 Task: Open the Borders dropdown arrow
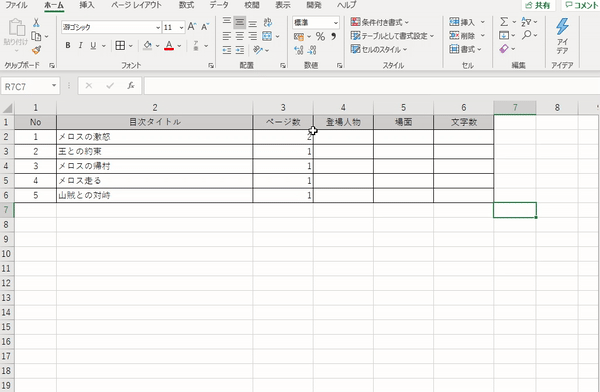pos(130,46)
